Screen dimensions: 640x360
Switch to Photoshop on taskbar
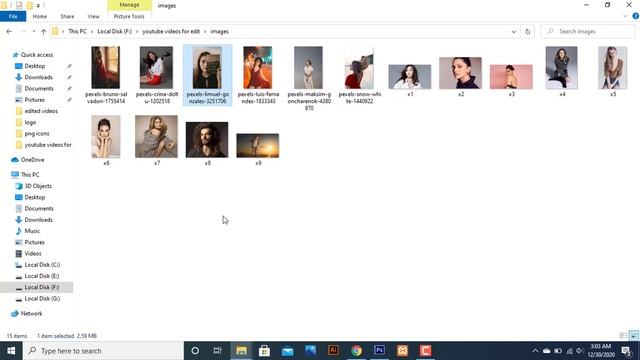click(379, 351)
